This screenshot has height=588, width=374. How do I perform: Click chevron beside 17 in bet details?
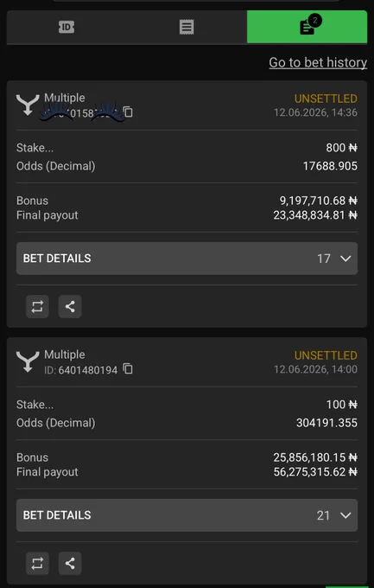pos(345,259)
